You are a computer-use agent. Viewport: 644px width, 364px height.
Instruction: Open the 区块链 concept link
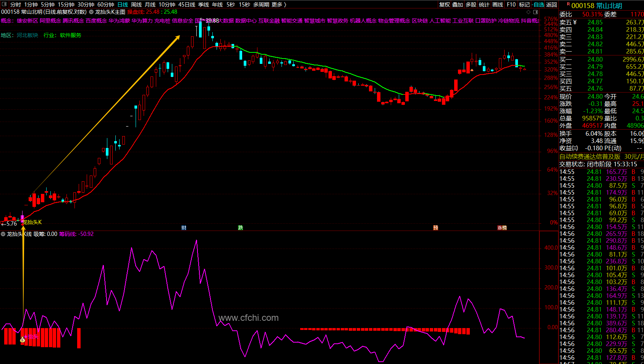tap(420, 21)
